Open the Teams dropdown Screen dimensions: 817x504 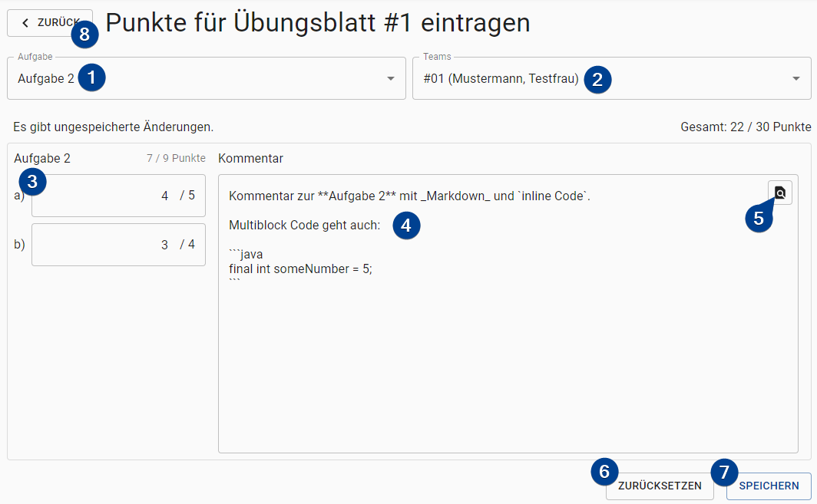pos(612,78)
